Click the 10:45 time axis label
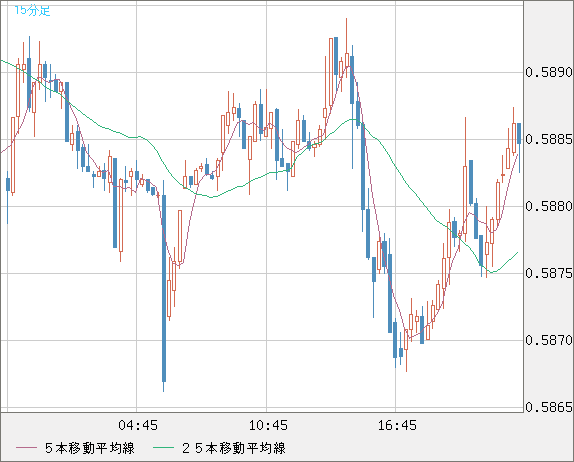Viewport: 574px width, 462px height. (268, 425)
